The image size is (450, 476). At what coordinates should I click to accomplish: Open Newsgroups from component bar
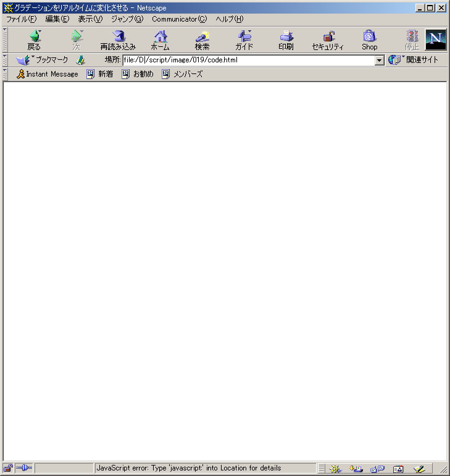pyautogui.click(x=377, y=469)
